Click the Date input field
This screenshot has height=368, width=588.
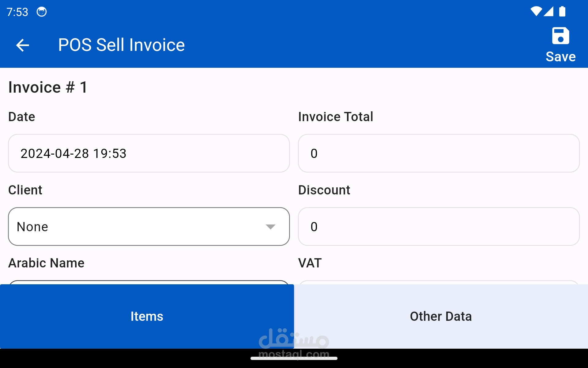tap(149, 153)
